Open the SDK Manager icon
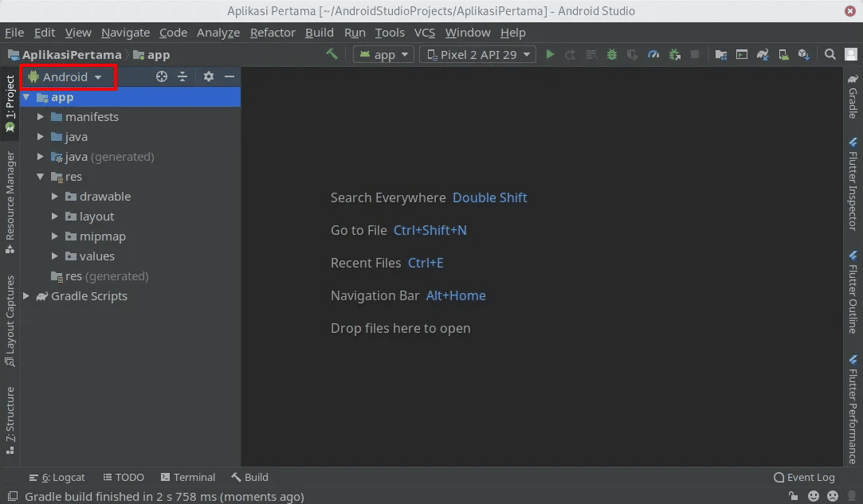Image resolution: width=863 pixels, height=504 pixels. pos(804,54)
